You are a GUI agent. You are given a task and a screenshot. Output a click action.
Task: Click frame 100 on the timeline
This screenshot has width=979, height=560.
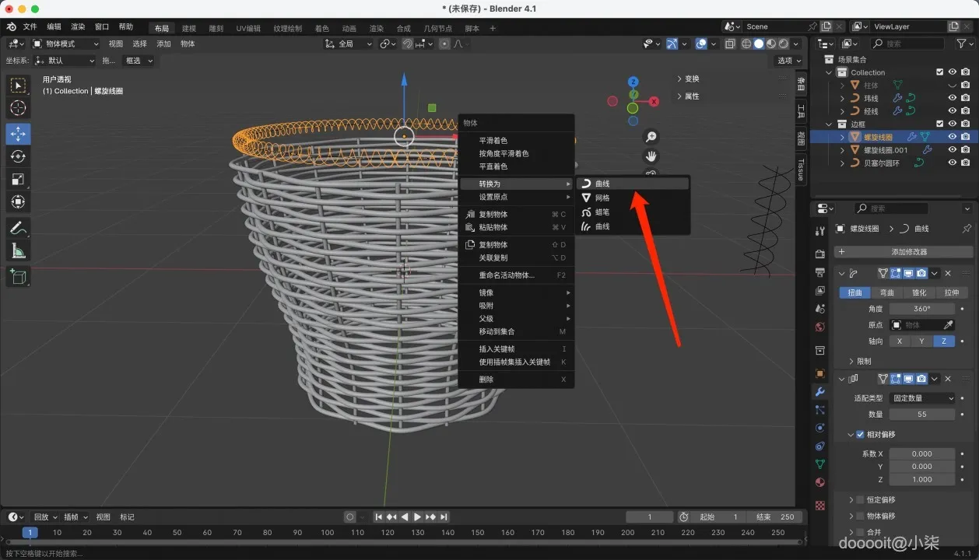328,533
